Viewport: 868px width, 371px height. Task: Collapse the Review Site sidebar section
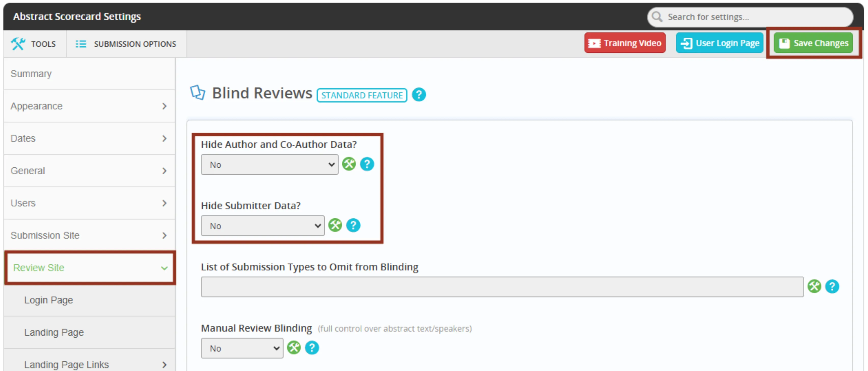tap(90, 268)
